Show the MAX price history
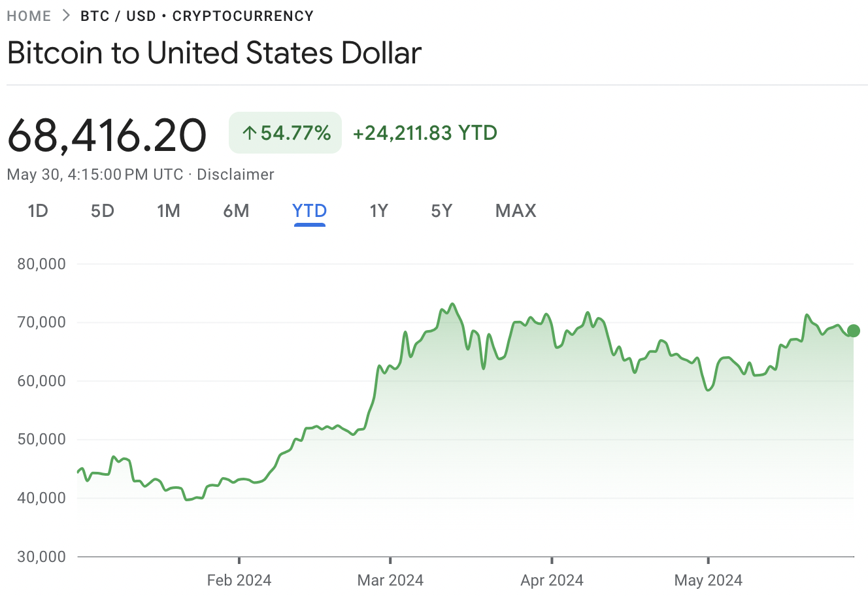This screenshot has height=596, width=868. coord(516,211)
